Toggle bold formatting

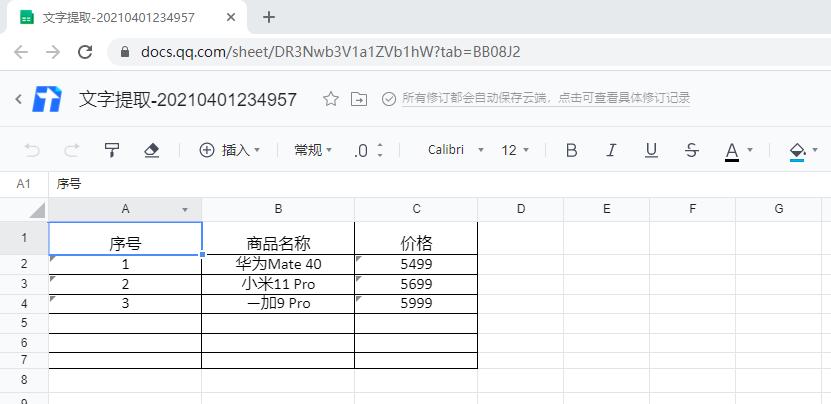[571, 151]
